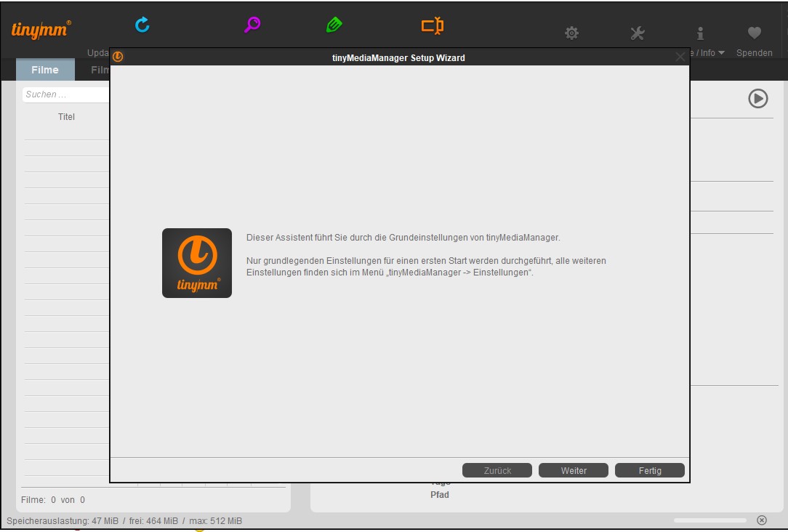Click the tinymm logo in the header
Viewport: 788px width, 532px height.
(x=41, y=29)
